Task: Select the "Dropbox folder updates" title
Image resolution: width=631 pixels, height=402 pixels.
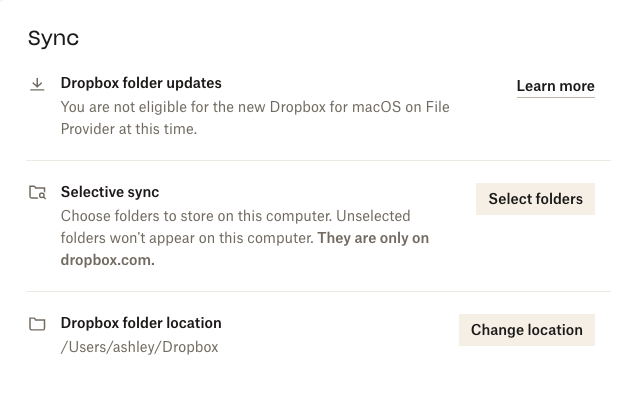Action: (x=141, y=83)
